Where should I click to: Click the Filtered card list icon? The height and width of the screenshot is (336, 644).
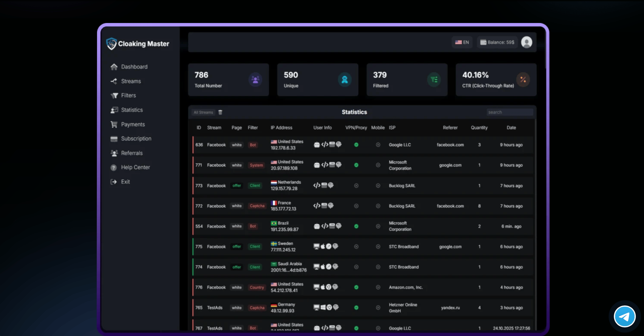(434, 80)
